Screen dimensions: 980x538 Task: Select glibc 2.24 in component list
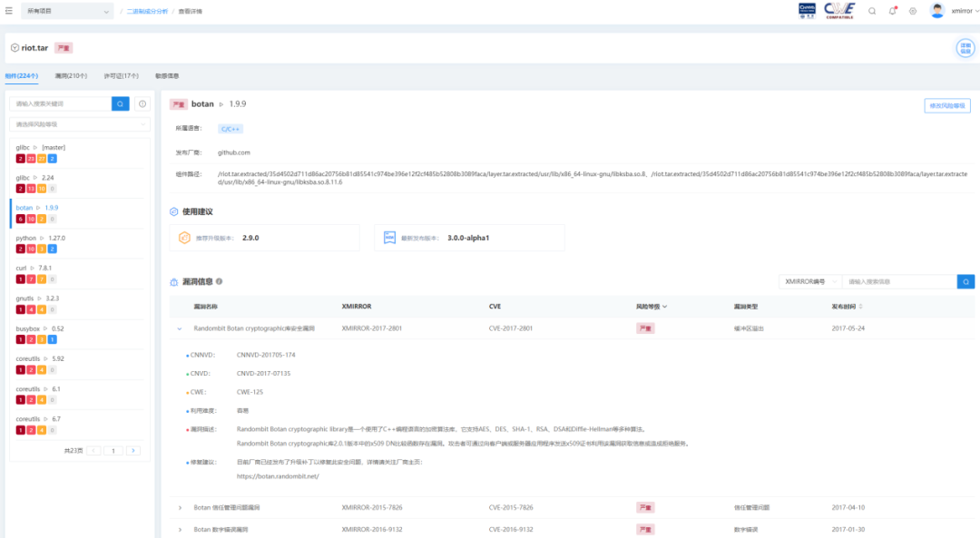[x=79, y=183]
